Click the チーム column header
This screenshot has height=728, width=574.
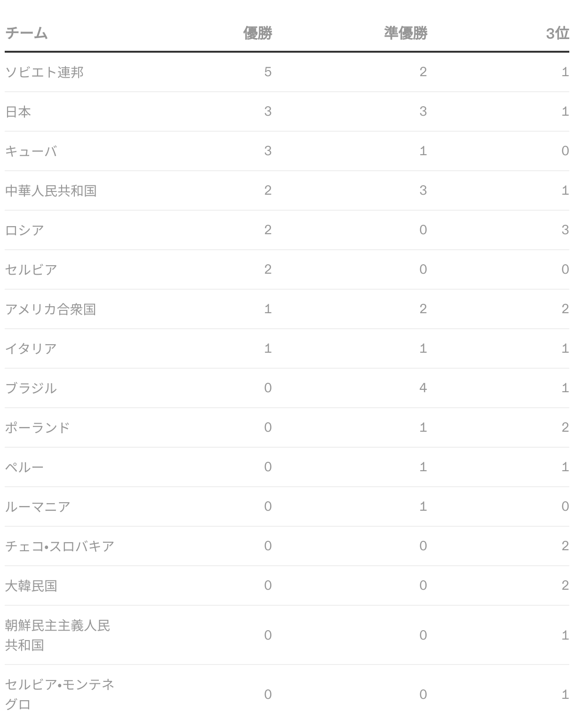26,33
